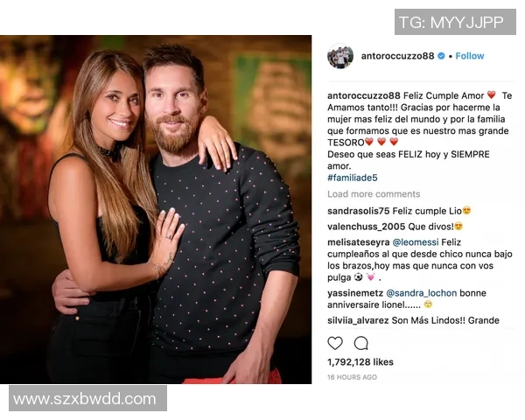Click the heart like icon
525x420 pixels.
335,343
